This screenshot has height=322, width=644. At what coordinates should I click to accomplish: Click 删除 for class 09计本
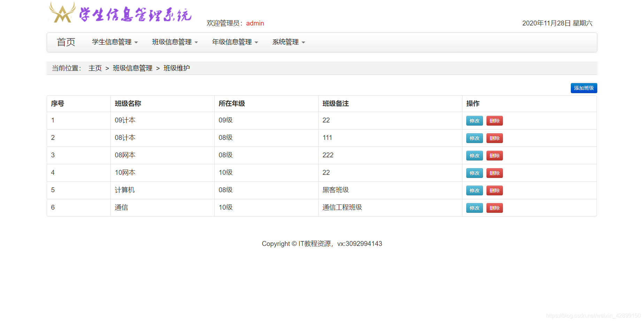click(495, 121)
